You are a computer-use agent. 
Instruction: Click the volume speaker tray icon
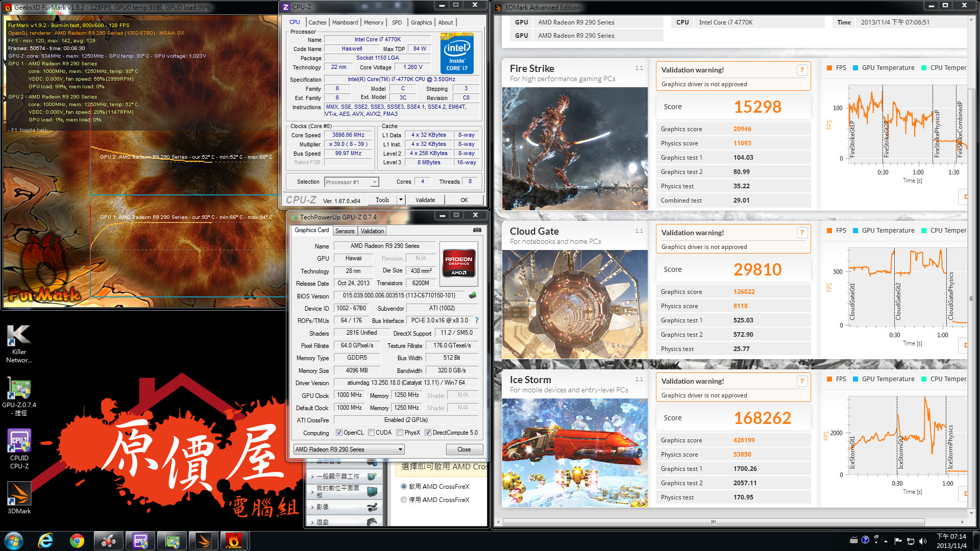pyautogui.click(x=923, y=541)
